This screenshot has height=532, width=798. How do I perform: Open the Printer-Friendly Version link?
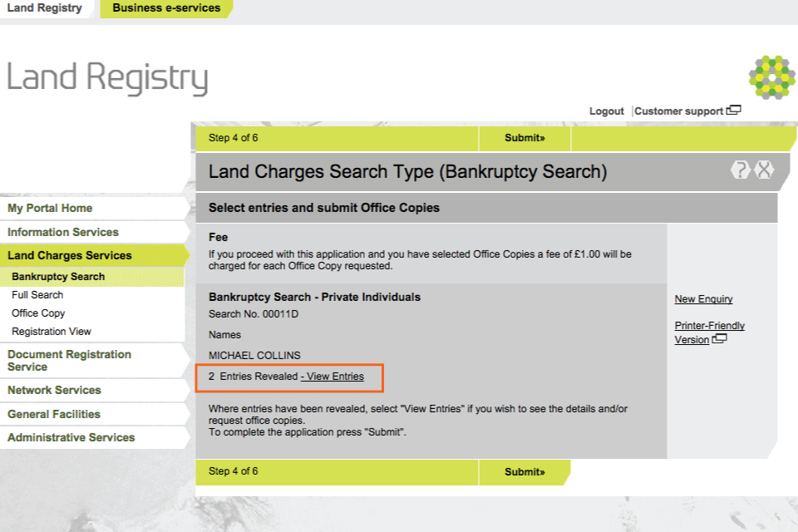[x=709, y=332]
